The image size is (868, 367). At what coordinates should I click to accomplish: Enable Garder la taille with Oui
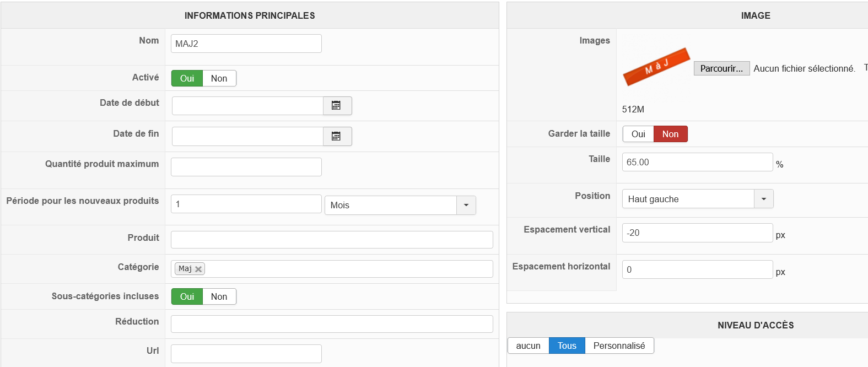pos(638,134)
